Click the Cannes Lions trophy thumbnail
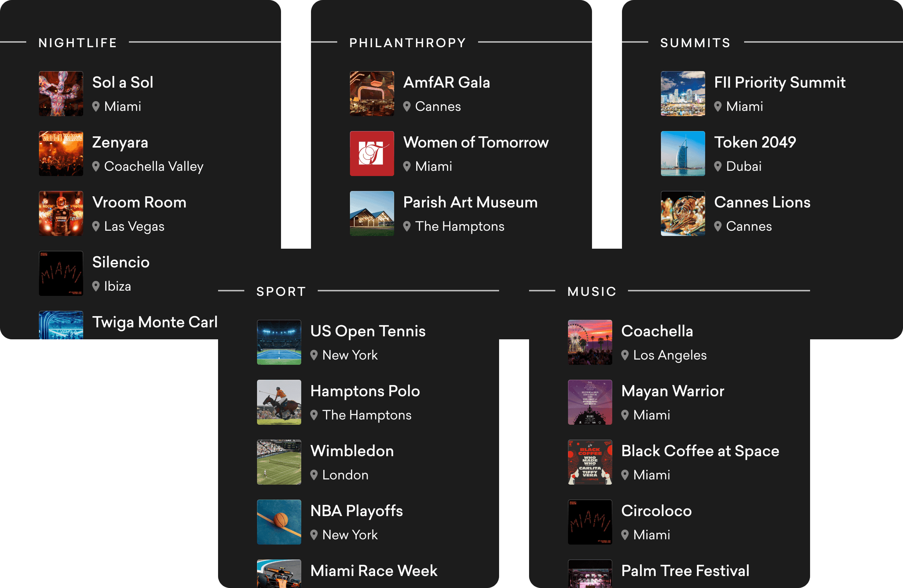This screenshot has height=588, width=903. (683, 213)
